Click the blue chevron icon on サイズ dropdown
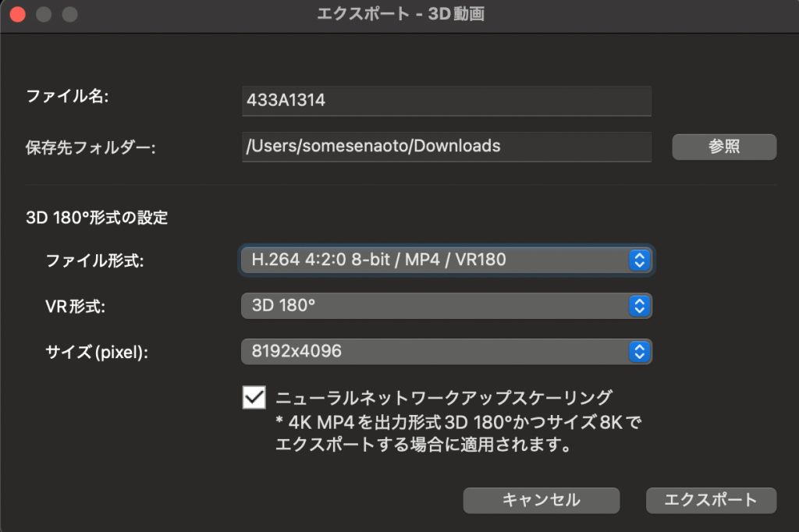The height and width of the screenshot is (532, 799). [639, 352]
